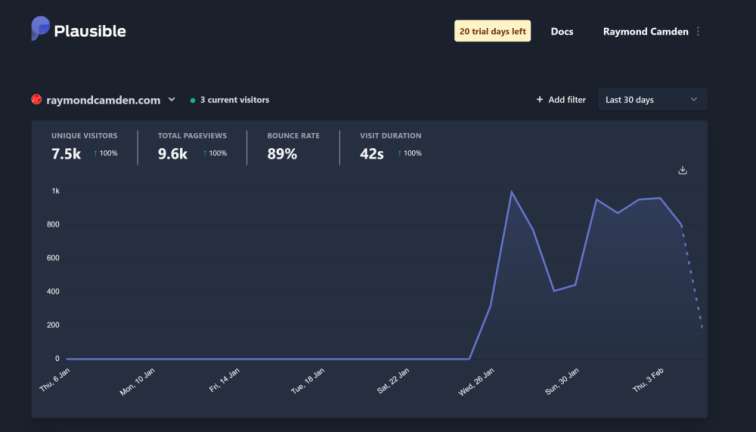Click the Thu, 6 Jan x-axis label
Screen dimensions: 756x432
coord(54,379)
